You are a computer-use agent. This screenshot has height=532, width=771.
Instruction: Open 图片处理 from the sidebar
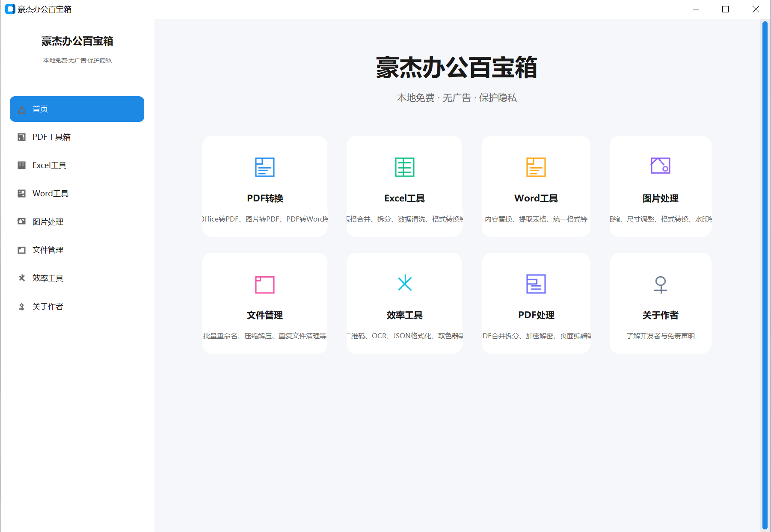77,222
